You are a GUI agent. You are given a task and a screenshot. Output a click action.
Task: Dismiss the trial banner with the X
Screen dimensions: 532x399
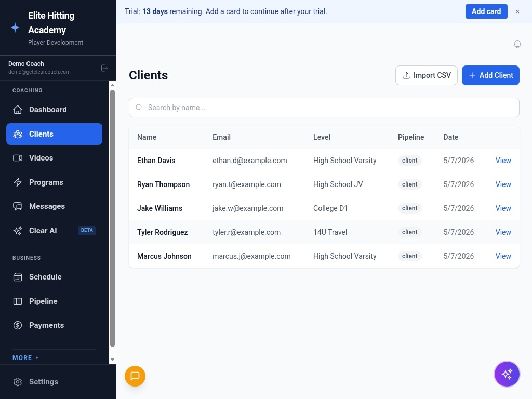517,11
